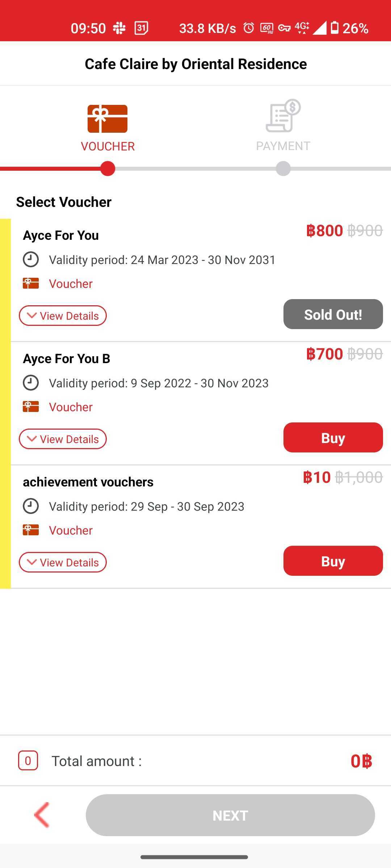Select the PAYMENT step label
Viewport: 391px width, 868px height.
point(283,146)
